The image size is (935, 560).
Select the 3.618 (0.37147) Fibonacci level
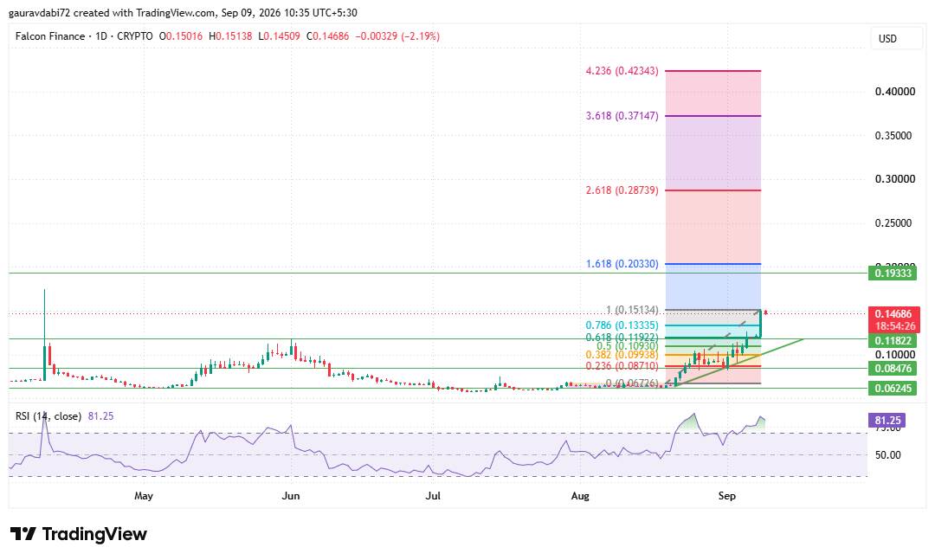(622, 116)
